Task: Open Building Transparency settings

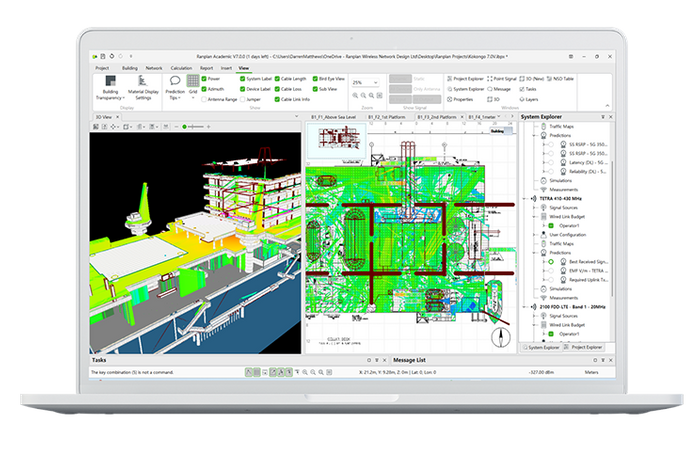Action: [x=110, y=87]
